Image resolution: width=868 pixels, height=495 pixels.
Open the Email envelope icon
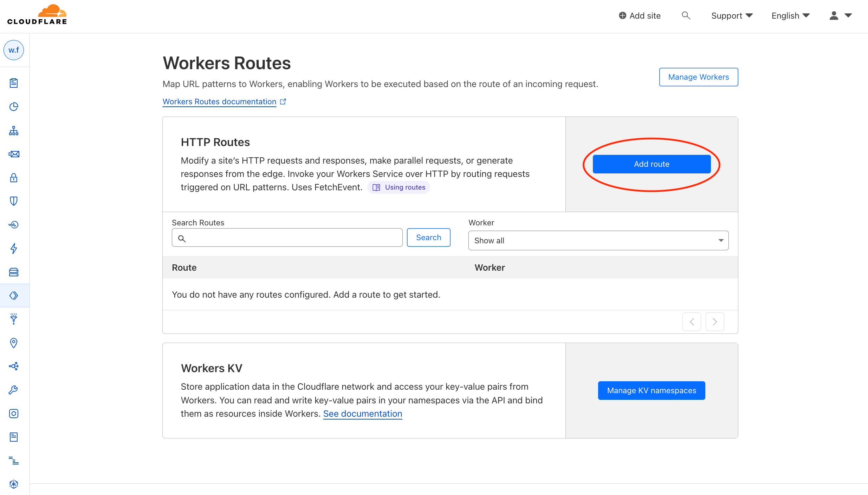coord(14,154)
